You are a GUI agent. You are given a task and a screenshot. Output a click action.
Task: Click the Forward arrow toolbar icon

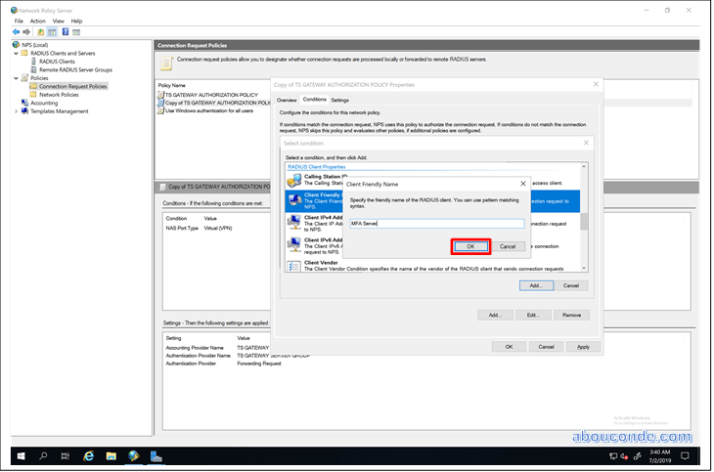coord(28,31)
